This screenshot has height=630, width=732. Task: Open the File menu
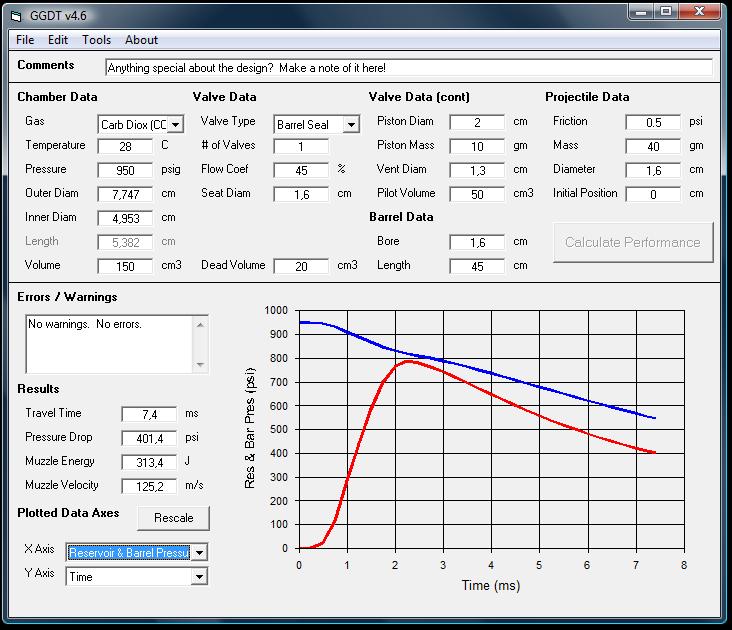[x=25, y=40]
